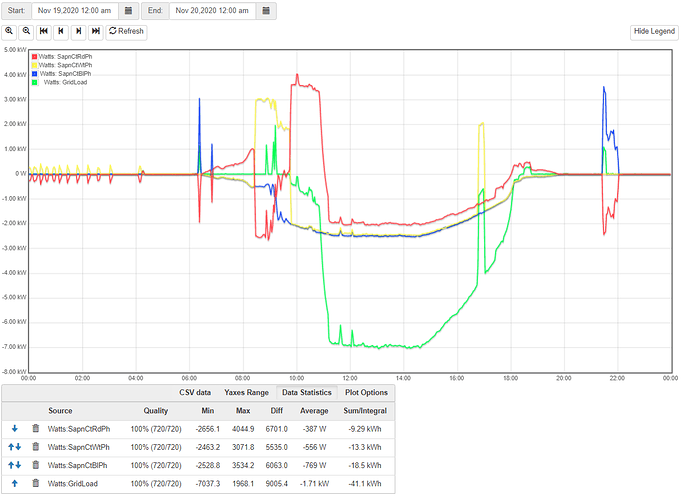Image resolution: width=681 pixels, height=500 pixels.
Task: Move Watts:SapnCtWtPh row up with arrow
Action: pos(11,447)
